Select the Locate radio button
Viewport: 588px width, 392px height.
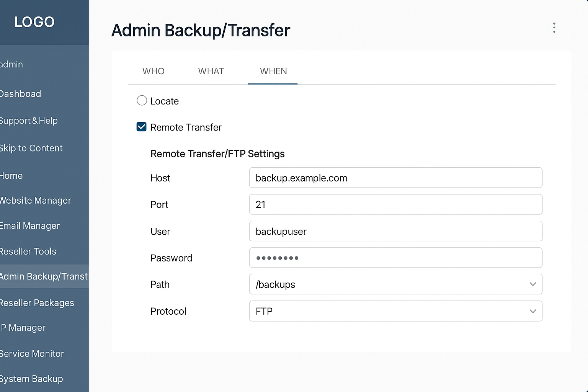click(142, 101)
